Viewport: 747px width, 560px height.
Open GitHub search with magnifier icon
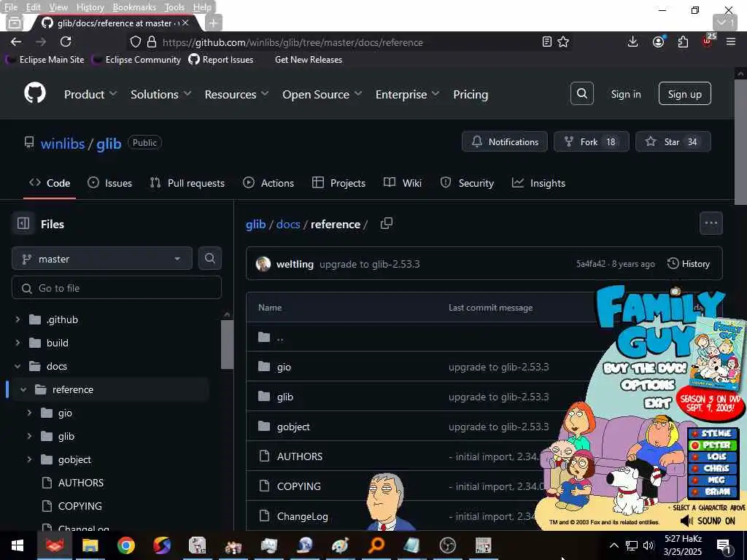click(x=581, y=93)
